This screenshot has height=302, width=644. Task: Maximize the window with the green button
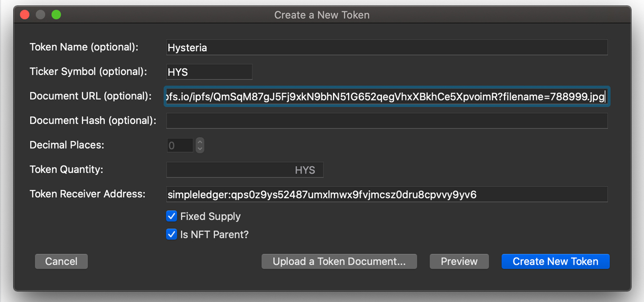point(56,15)
